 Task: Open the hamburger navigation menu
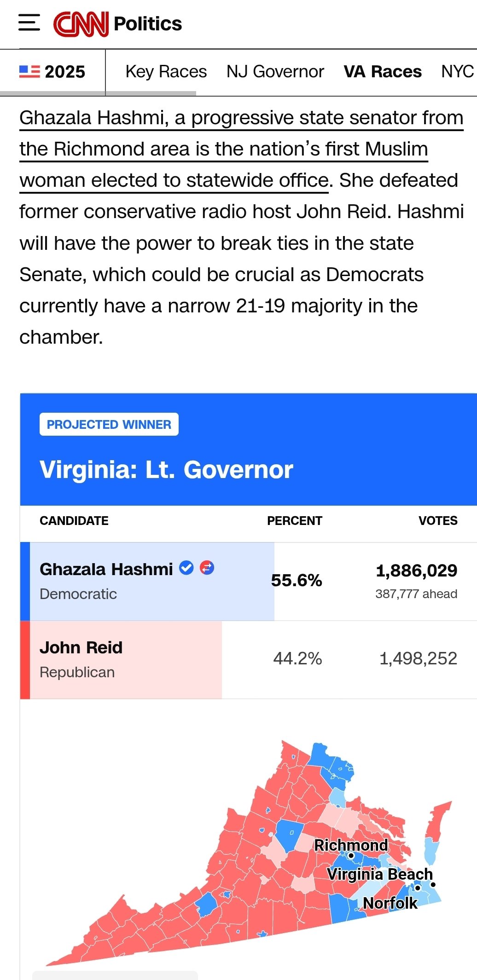29,23
